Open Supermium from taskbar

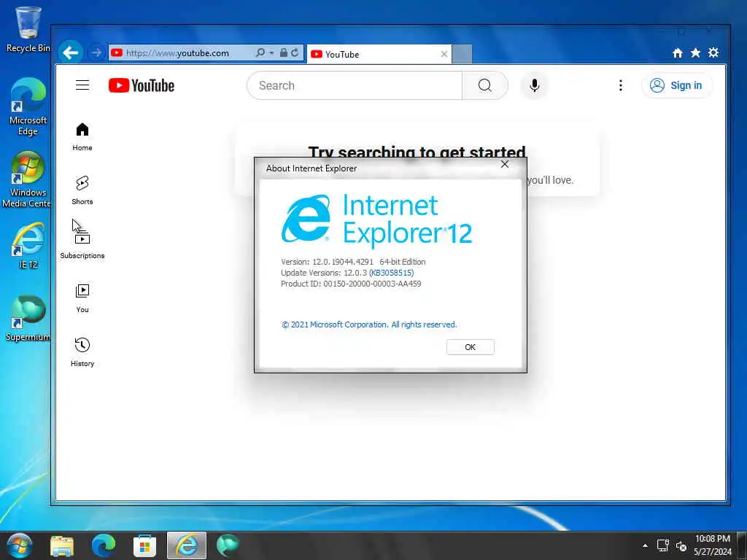[x=228, y=545]
